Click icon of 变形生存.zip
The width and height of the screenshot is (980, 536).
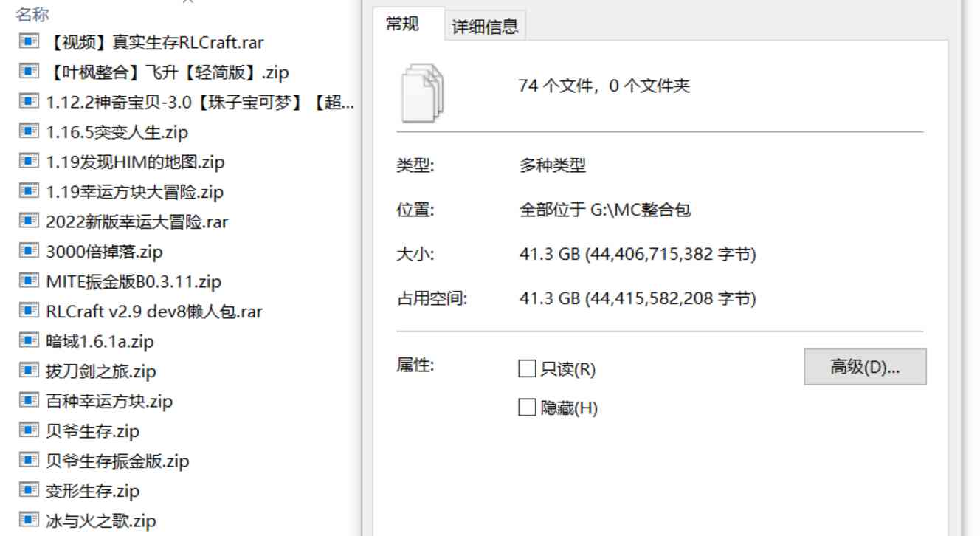point(29,490)
